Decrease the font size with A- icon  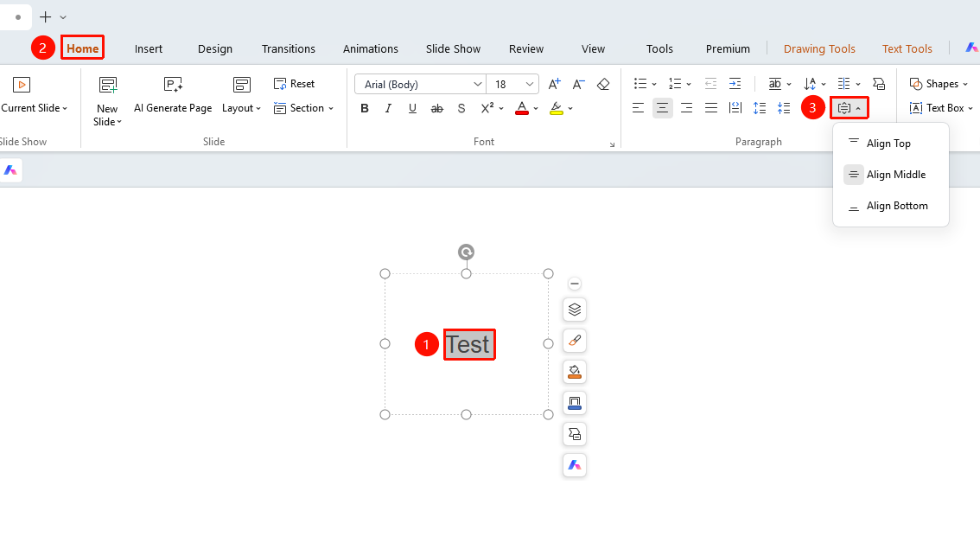click(579, 85)
